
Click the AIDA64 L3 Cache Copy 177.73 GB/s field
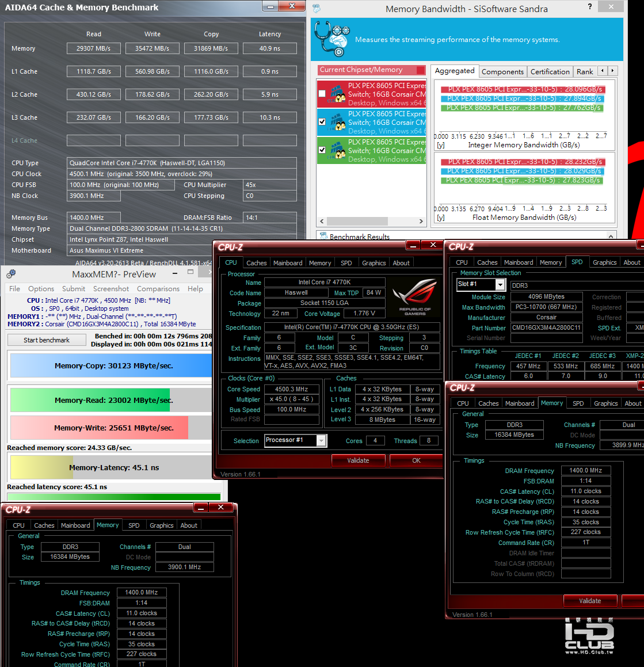click(x=211, y=117)
